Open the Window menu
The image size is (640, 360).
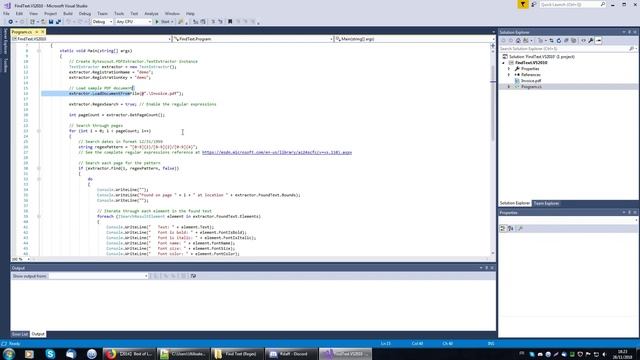172,13
